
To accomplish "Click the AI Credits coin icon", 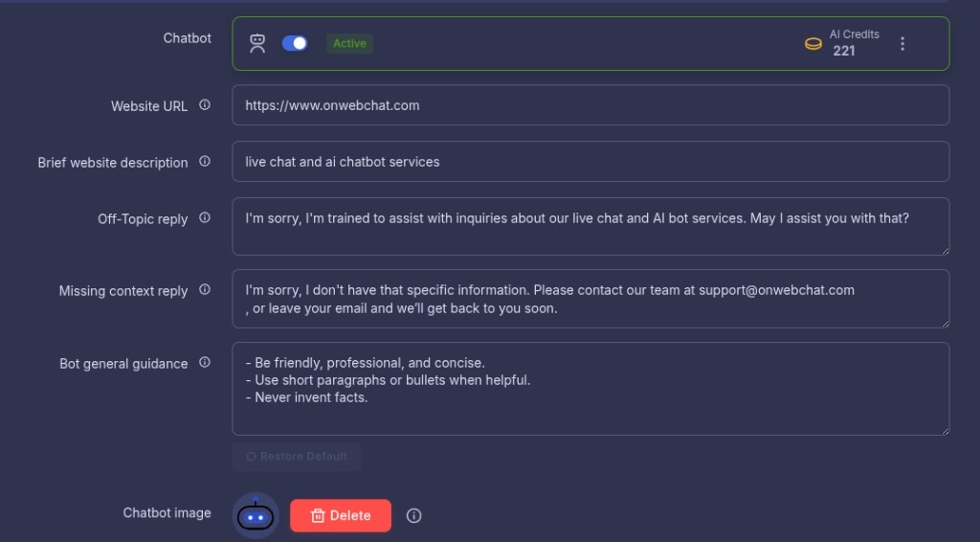I will [813, 43].
